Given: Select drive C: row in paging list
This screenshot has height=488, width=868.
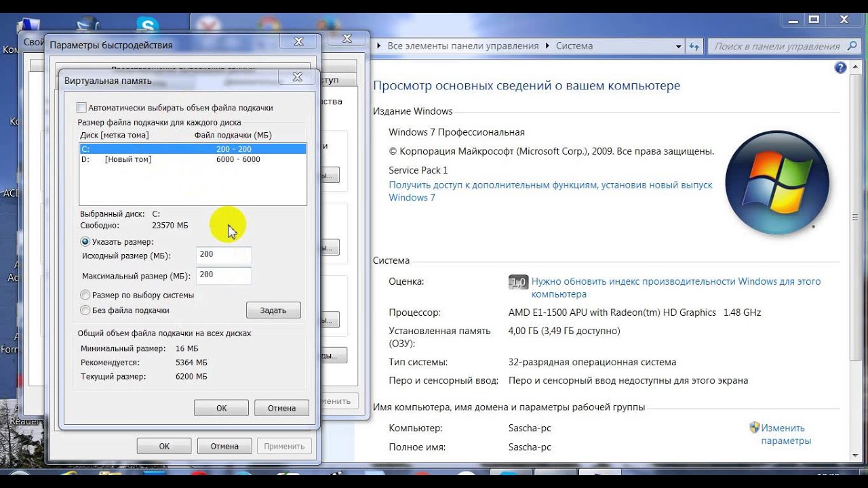Looking at the screenshot, I should pos(193,149).
